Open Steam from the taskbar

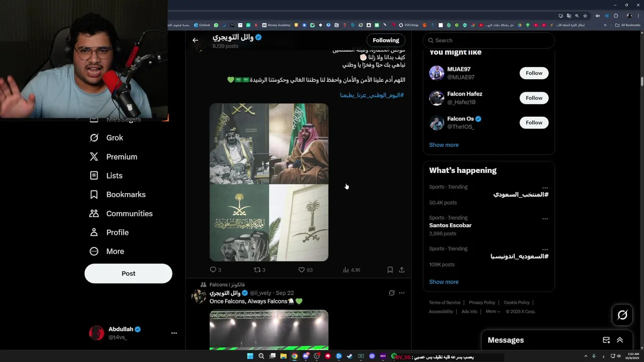350,356
